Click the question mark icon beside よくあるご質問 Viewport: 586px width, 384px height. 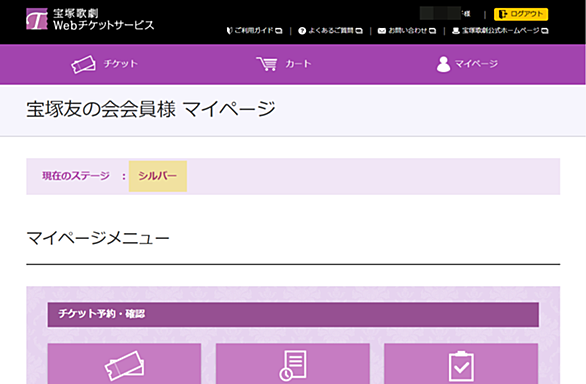tap(302, 31)
